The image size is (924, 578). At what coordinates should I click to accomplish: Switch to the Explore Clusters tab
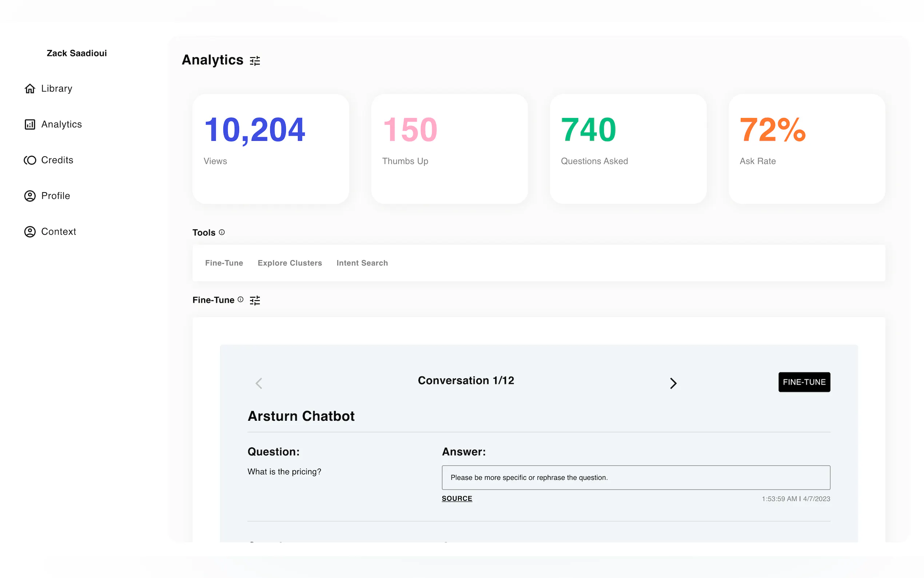click(290, 263)
